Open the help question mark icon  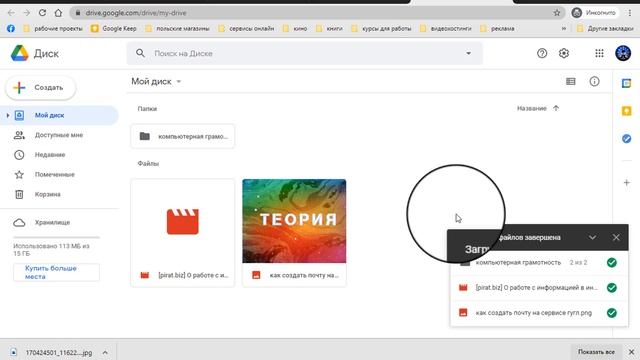click(542, 53)
